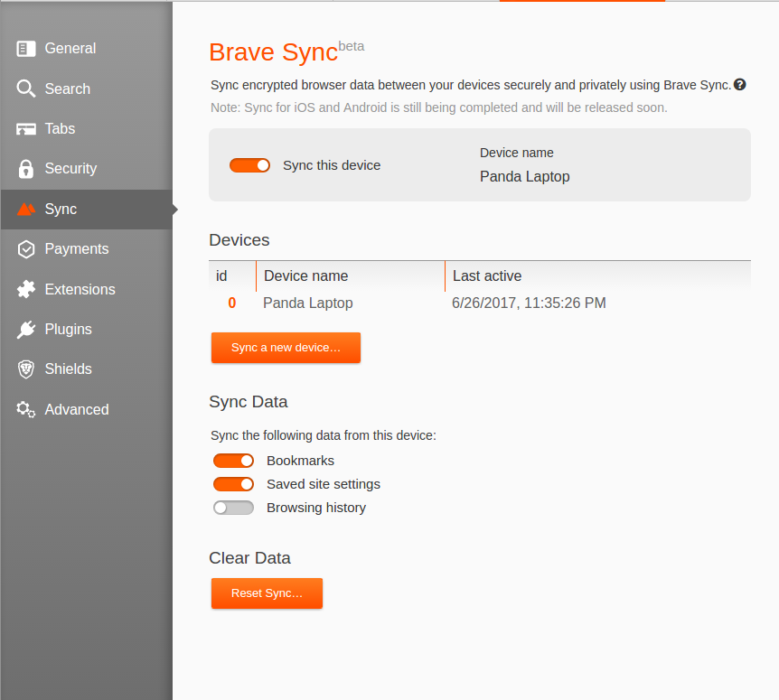Viewport: 779px width, 700px height.
Task: Click the Devices section heading
Action: click(239, 240)
